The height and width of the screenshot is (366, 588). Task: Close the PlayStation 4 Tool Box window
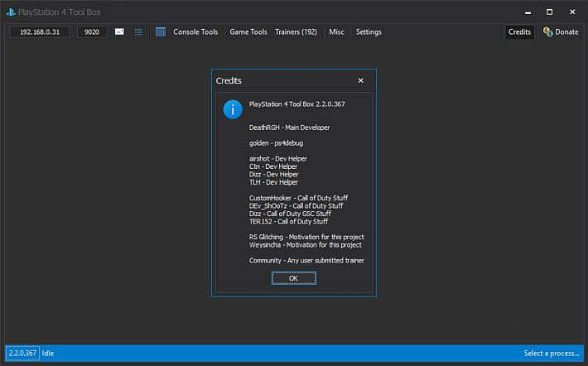(572, 12)
